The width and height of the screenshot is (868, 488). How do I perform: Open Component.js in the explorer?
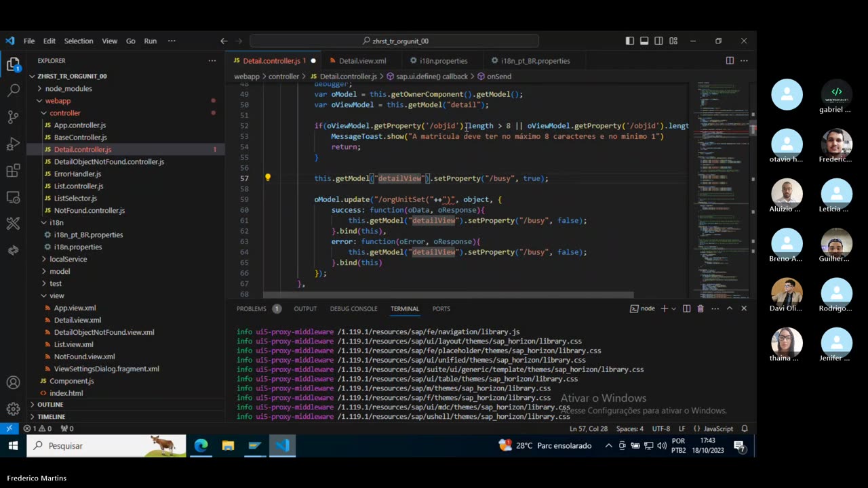[x=72, y=381]
